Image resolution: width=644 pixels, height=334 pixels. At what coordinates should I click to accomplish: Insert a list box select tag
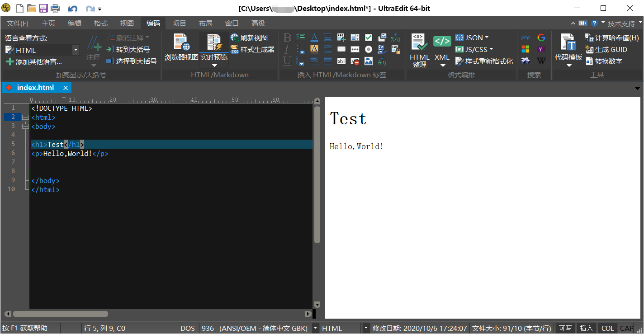[x=355, y=37]
